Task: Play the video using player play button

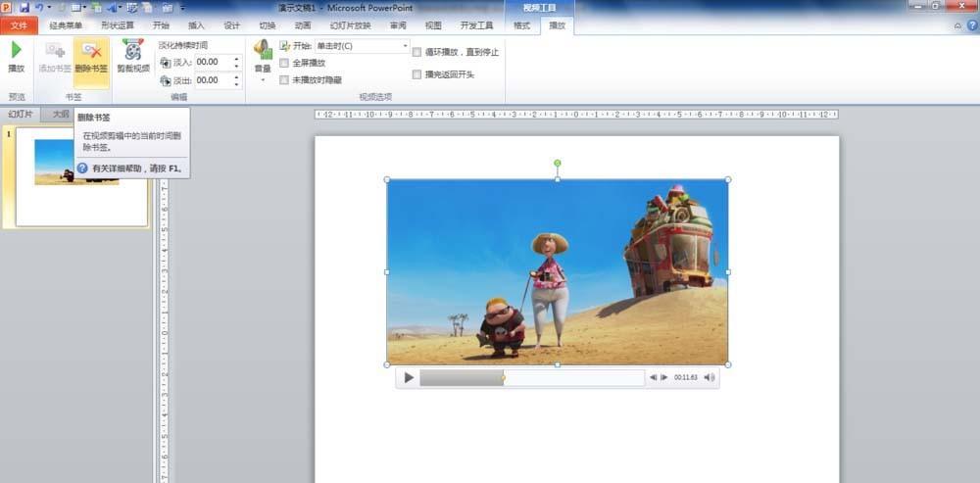Action: click(x=409, y=377)
